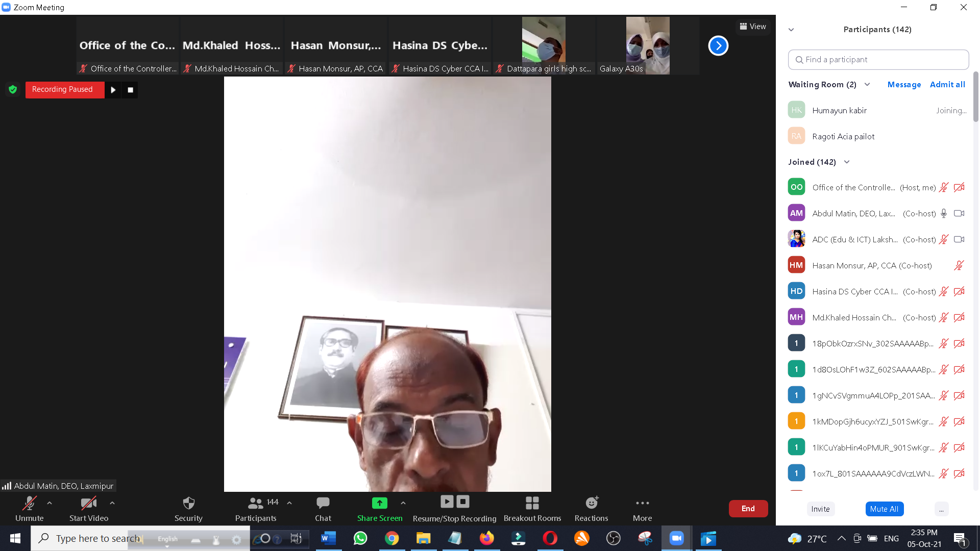
Task: Click the collapse chevron beside Participants title
Action: [791, 30]
